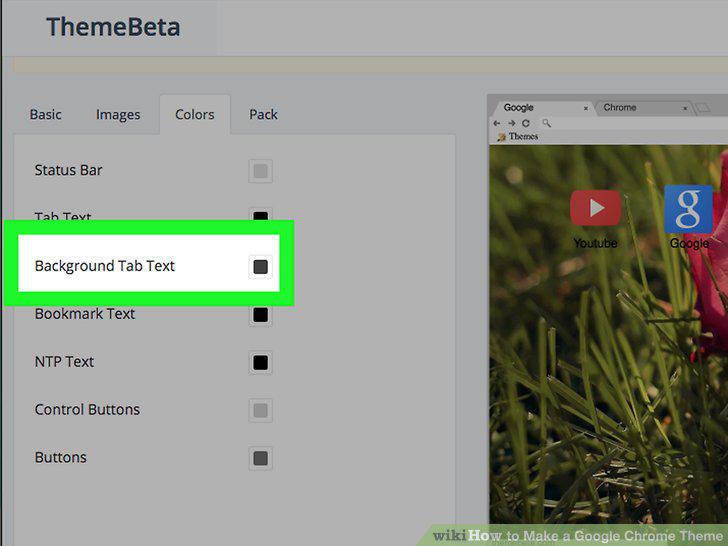Viewport: 728px width, 546px height.
Task: Click the Buttons label
Action: pos(60,457)
